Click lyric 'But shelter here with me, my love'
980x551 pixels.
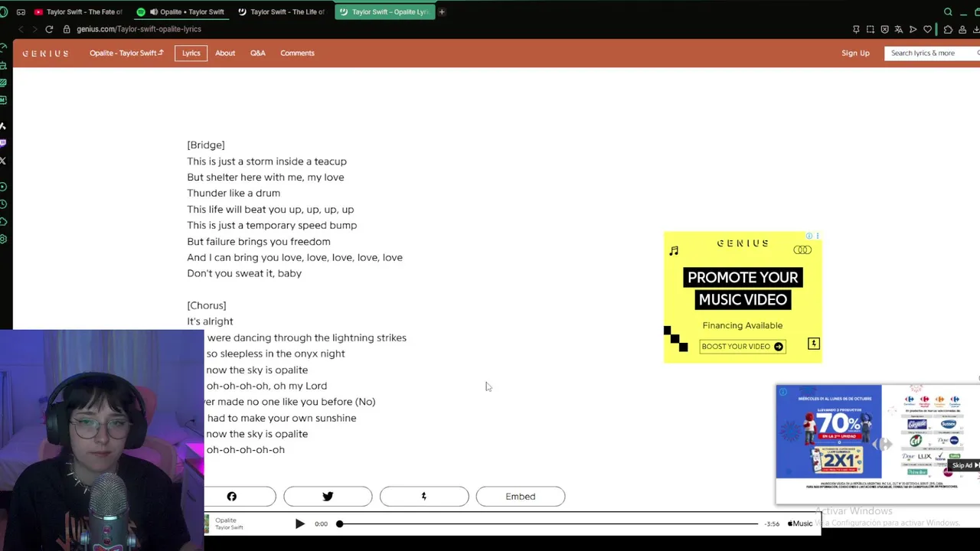[x=265, y=178]
